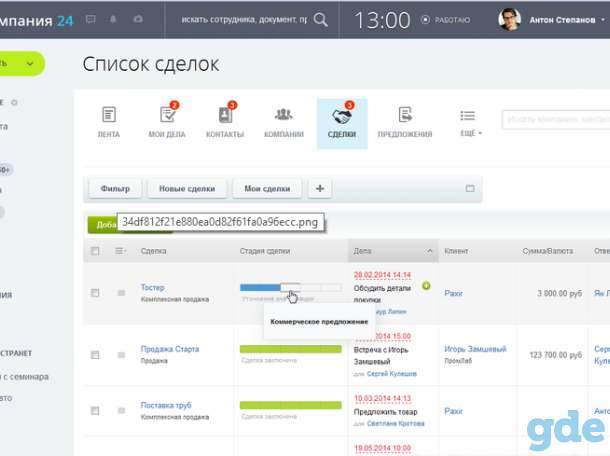610x456 pixels.
Task: Click the search magnifier icon in header
Action: [x=320, y=19]
